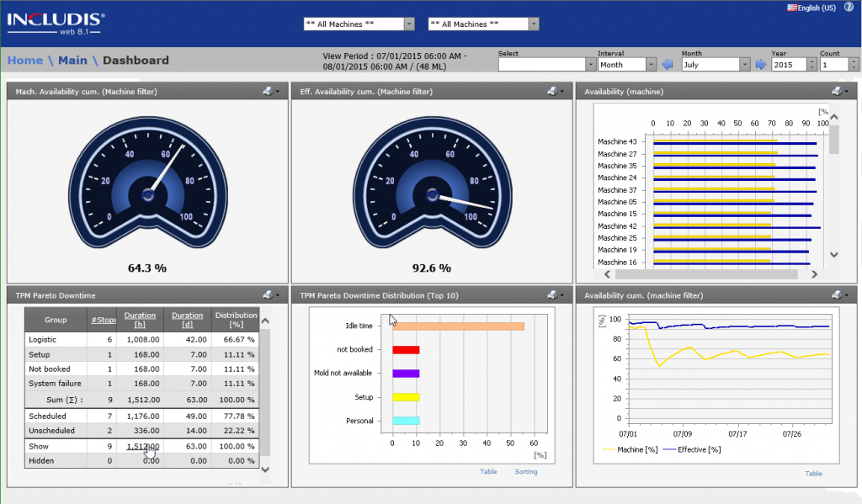Open the help via the question mark icon

click(x=849, y=7)
